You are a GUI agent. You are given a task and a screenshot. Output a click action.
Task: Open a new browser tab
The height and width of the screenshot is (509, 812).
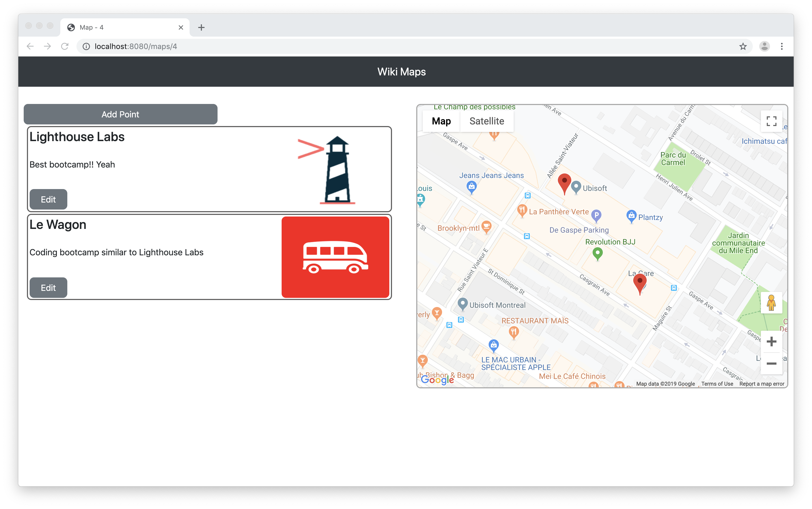201,27
